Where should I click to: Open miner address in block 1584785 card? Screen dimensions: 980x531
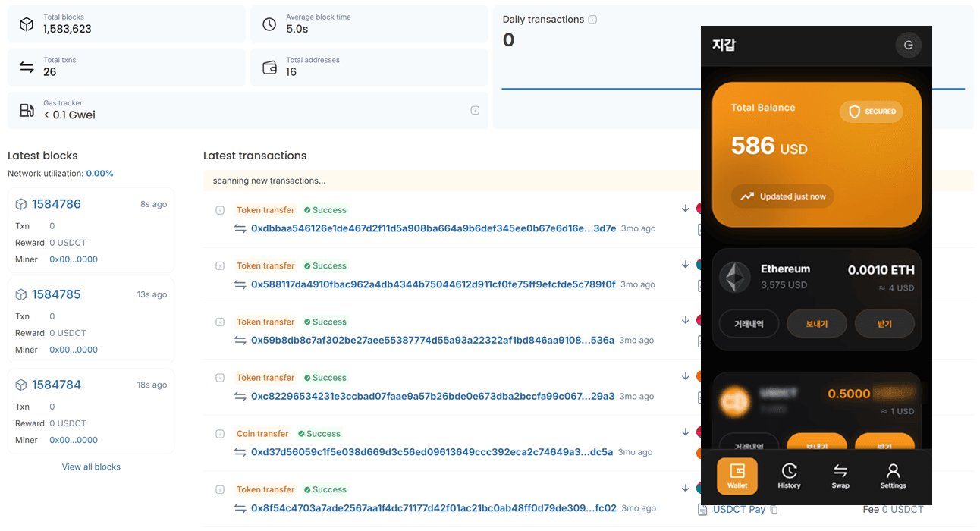(x=74, y=350)
